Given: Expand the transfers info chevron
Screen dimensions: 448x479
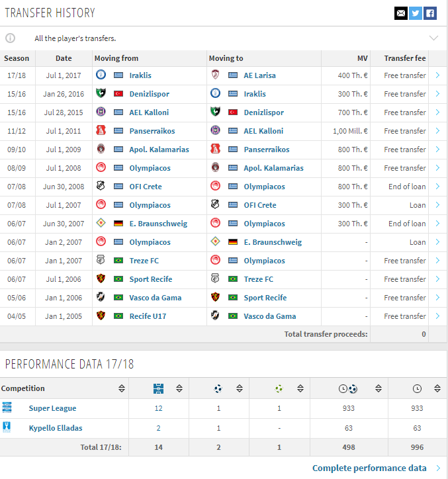Looking at the screenshot, I should click(x=433, y=38).
